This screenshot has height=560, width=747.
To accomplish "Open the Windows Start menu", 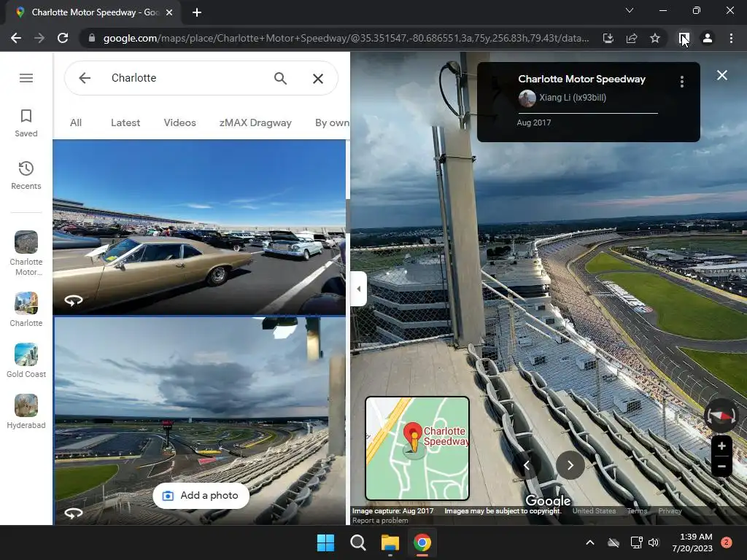I will pos(326,542).
